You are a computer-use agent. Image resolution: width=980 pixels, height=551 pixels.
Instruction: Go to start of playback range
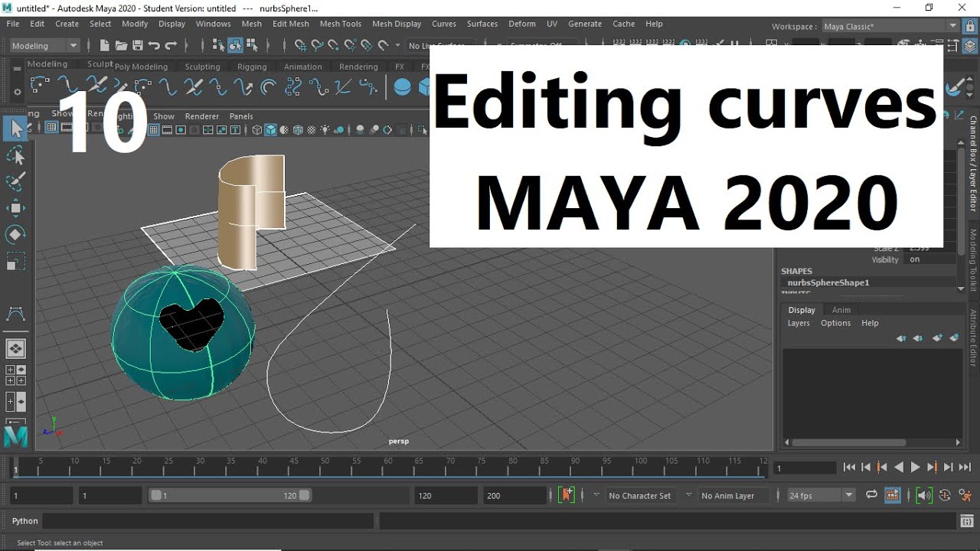849,467
